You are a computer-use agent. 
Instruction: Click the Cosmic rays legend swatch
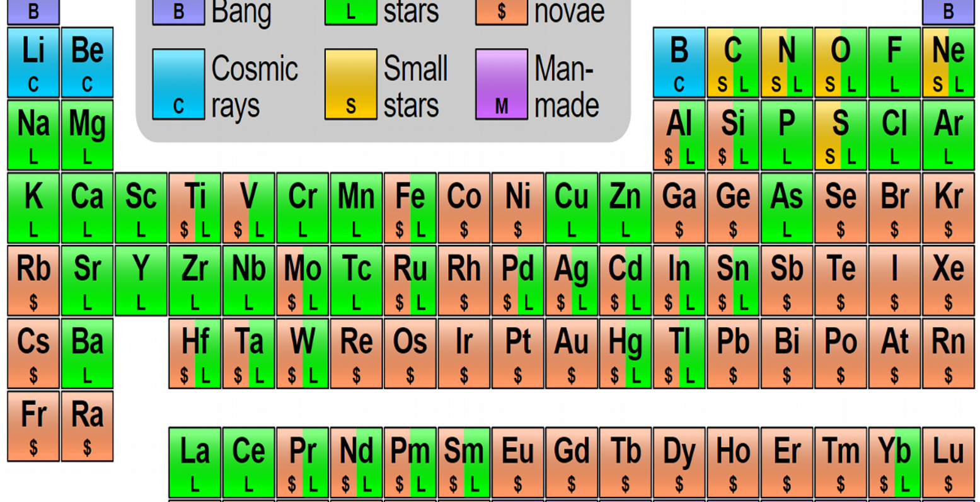point(178,84)
